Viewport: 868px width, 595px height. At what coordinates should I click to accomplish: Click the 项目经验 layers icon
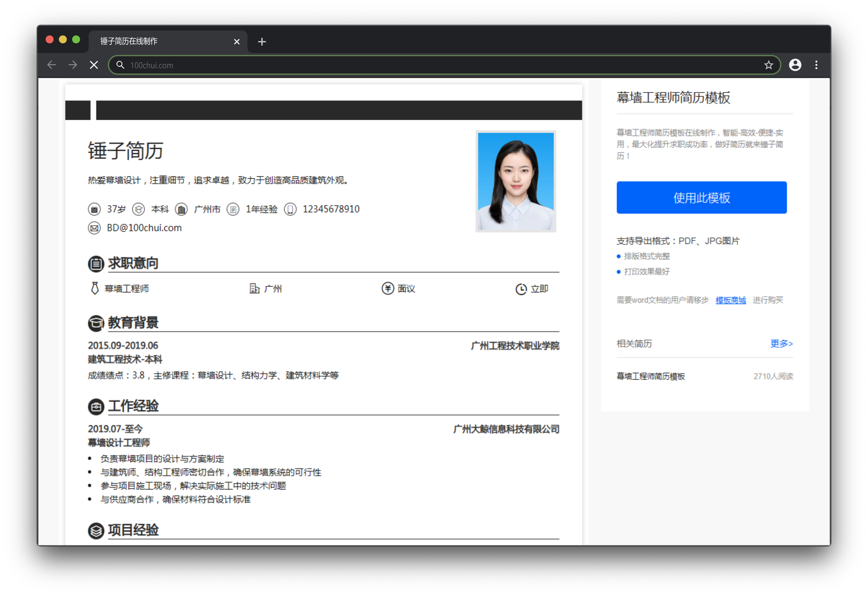96,531
